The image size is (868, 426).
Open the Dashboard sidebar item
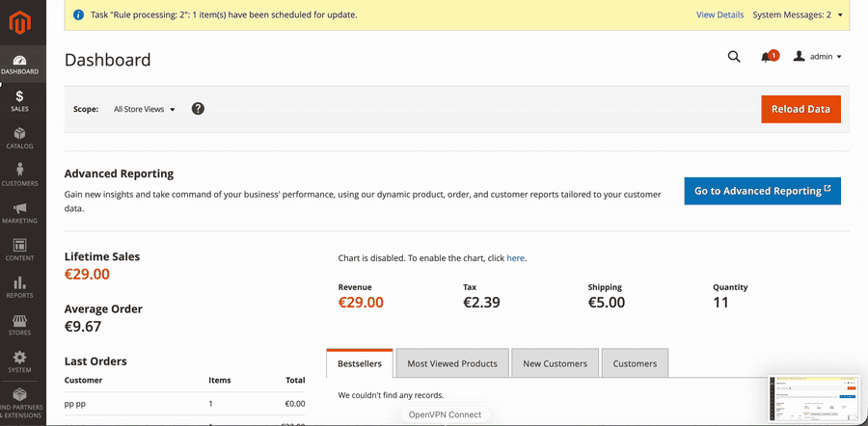point(20,65)
